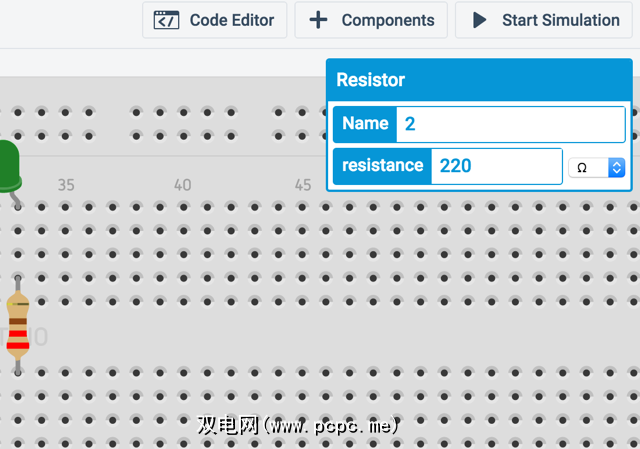Click the blue resistance label
The image size is (640, 449).
pos(383,166)
